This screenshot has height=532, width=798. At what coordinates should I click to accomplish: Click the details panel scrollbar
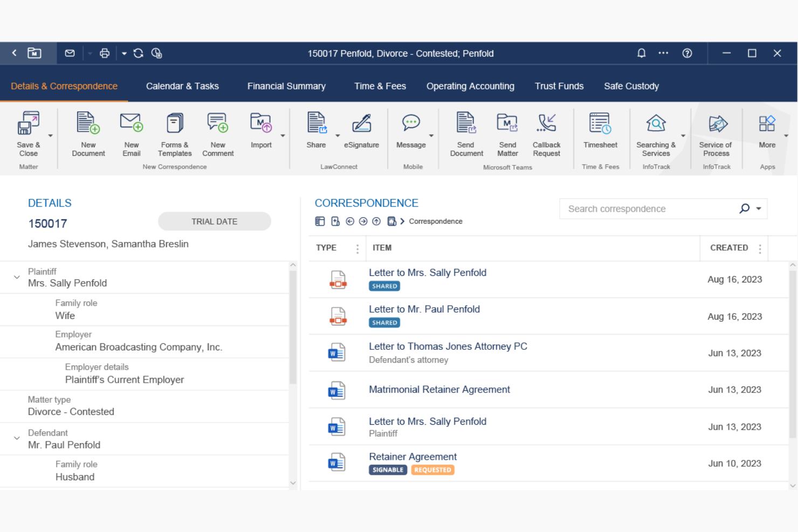[293, 327]
